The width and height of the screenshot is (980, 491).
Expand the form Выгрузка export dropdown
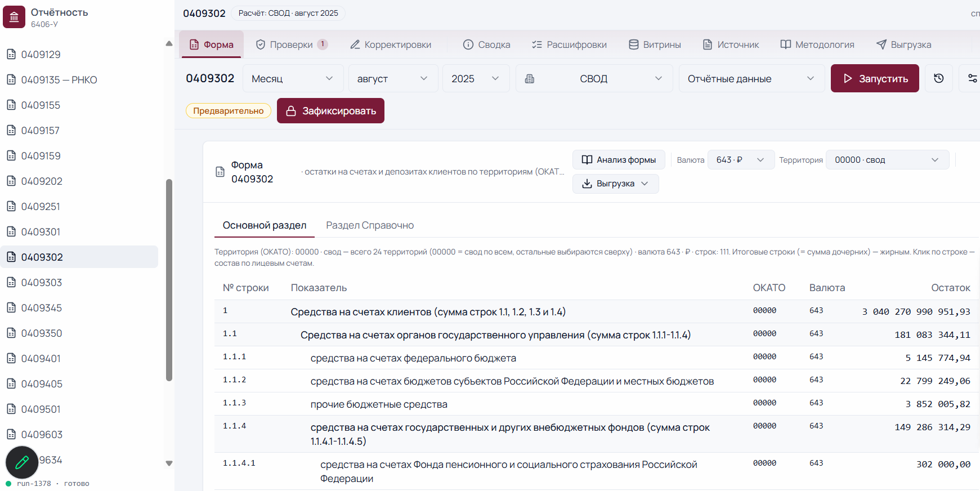tap(615, 184)
